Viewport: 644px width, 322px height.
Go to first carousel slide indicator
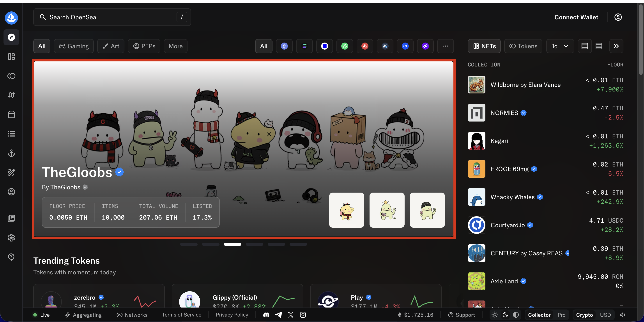189,244
